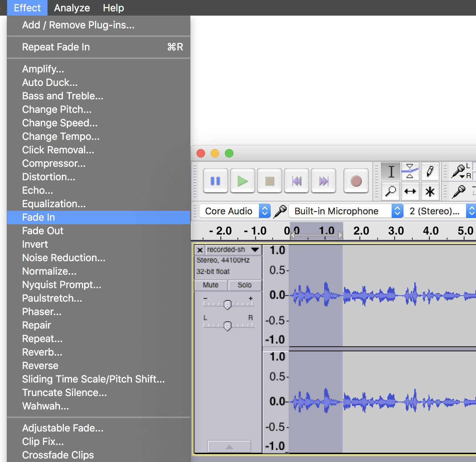This screenshot has height=462, width=476.
Task: Select the Time Shift tool
Action: (410, 191)
